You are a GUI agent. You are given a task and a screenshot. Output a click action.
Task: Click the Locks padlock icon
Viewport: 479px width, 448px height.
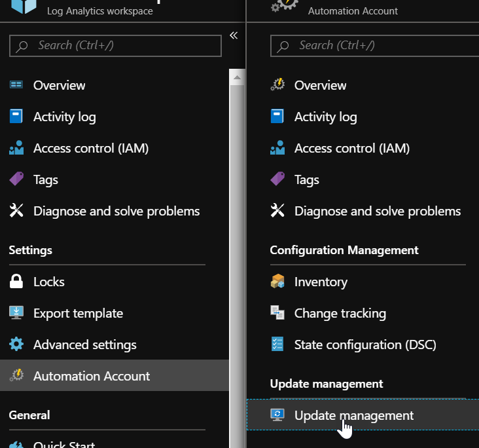[16, 282]
